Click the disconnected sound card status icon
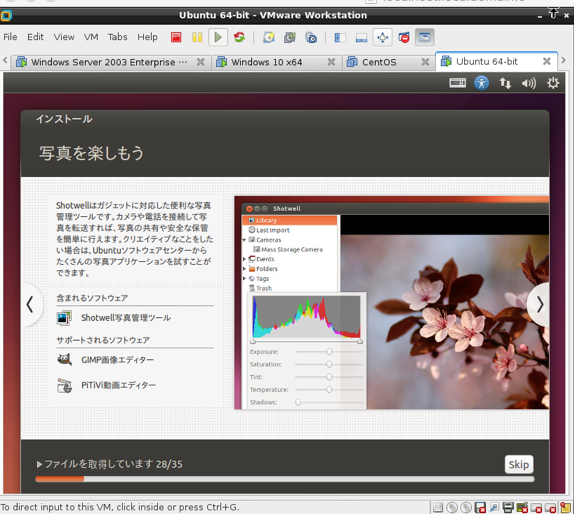 point(522,507)
